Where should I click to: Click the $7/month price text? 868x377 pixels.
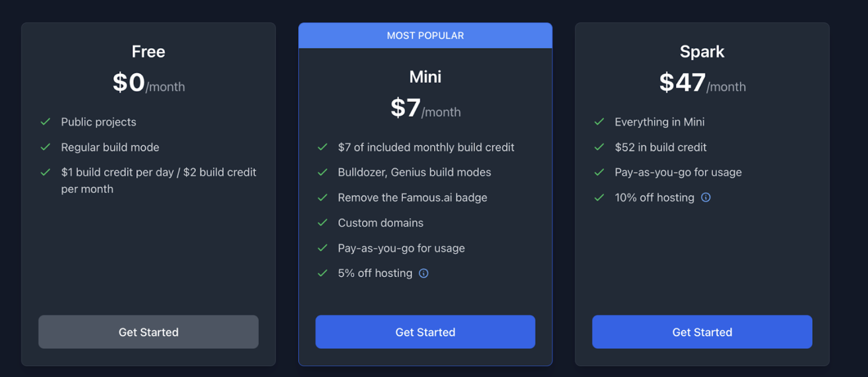(425, 108)
